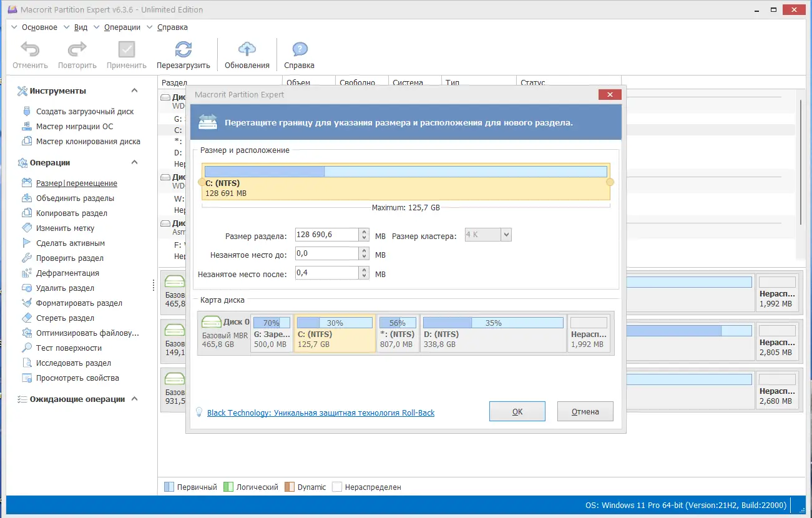This screenshot has height=518, width=812.
Task: Click the Отмена button
Action: [585, 411]
